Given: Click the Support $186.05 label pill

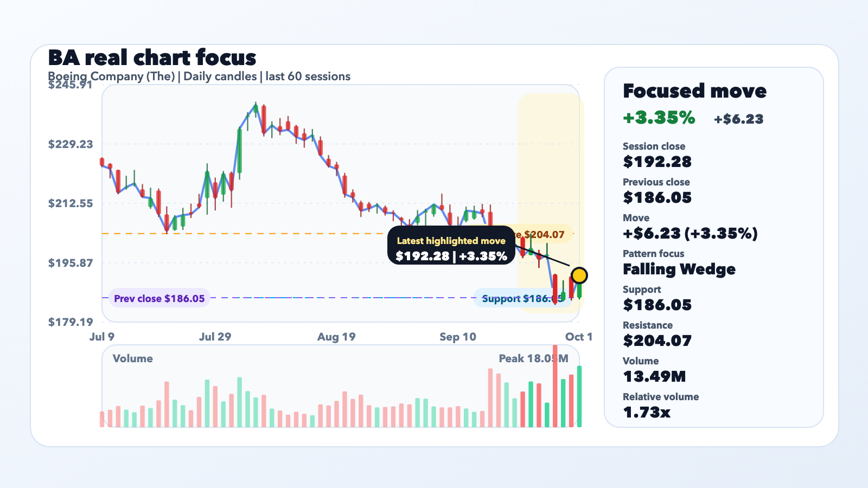Looking at the screenshot, I should click(x=522, y=298).
